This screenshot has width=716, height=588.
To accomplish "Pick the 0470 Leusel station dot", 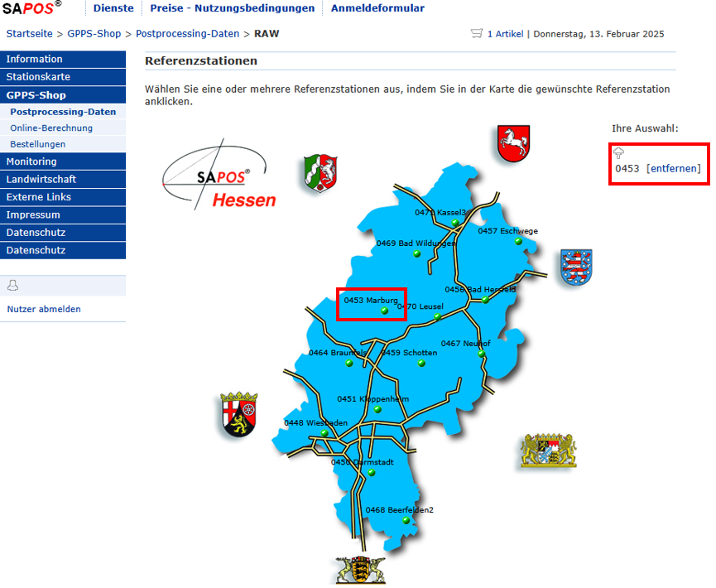I will click(437, 316).
